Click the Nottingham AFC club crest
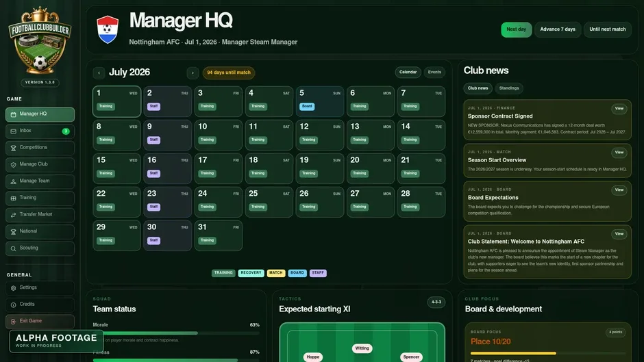Viewport: 644px width, 362px height. (108, 29)
